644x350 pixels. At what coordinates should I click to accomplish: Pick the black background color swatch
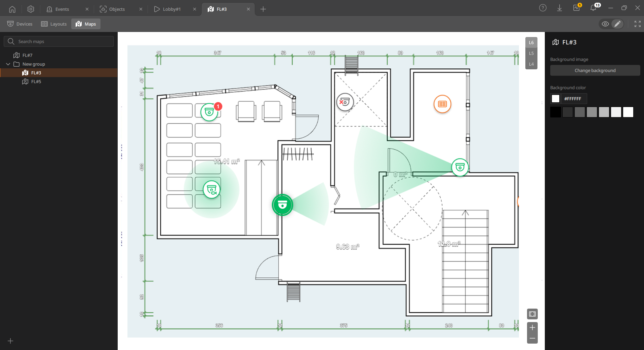pyautogui.click(x=556, y=112)
